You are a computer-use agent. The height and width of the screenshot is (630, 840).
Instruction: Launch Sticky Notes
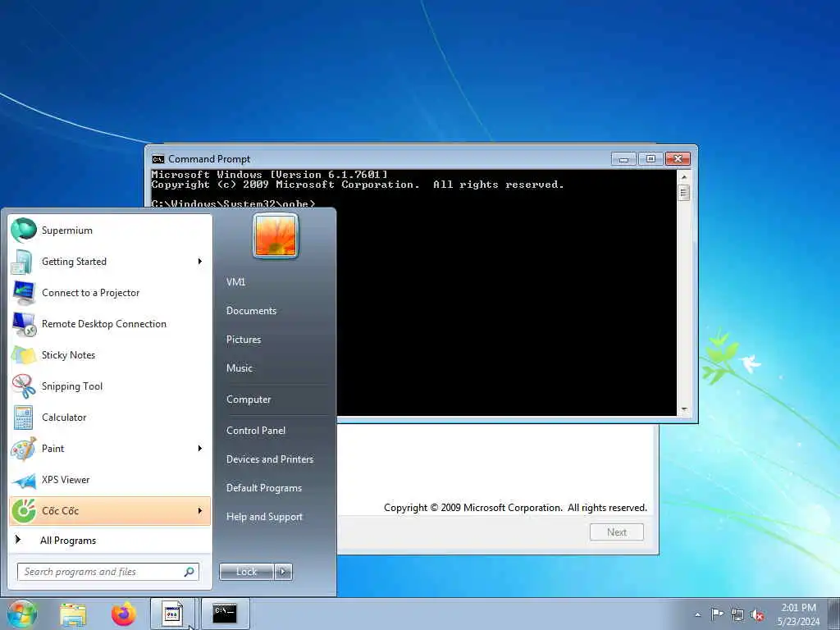110,354
